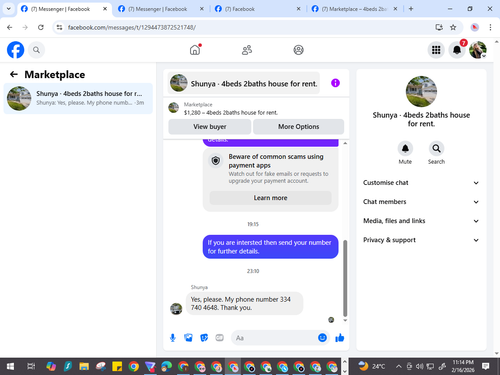This screenshot has width=500, height=375.
Task: Click the purple conversation info icon
Action: [335, 83]
